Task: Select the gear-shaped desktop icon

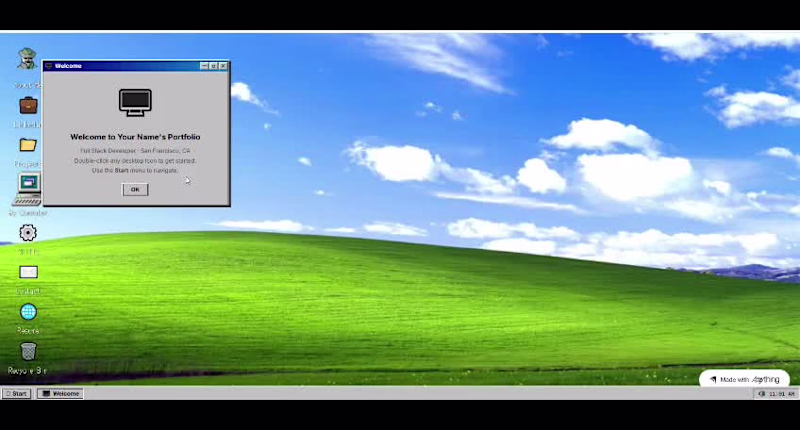Action: pos(28,233)
